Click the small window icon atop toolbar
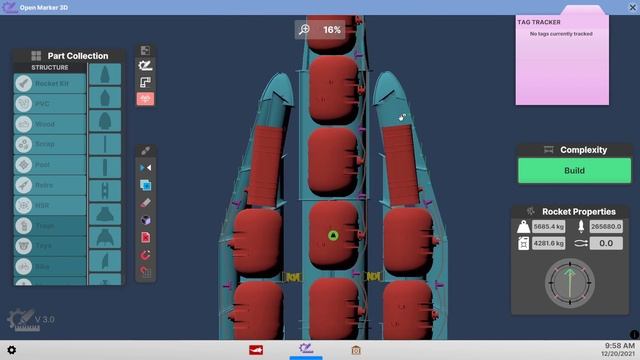Screen dimensions: 640x360 pyautogui.click(x=145, y=50)
